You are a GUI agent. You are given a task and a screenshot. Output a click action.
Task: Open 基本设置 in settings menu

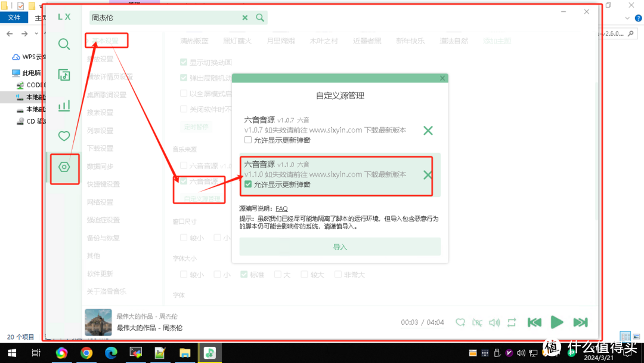pos(106,41)
